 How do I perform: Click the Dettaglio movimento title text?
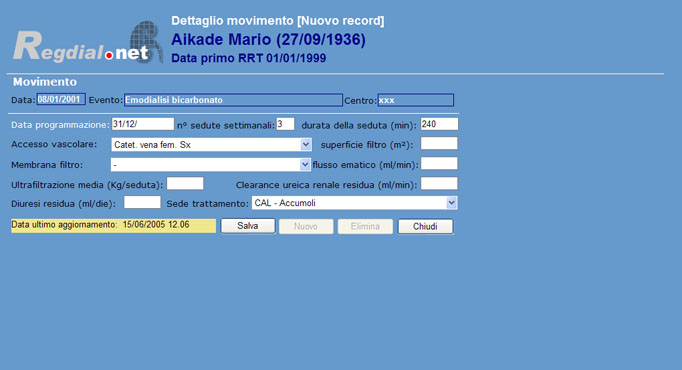click(x=277, y=20)
